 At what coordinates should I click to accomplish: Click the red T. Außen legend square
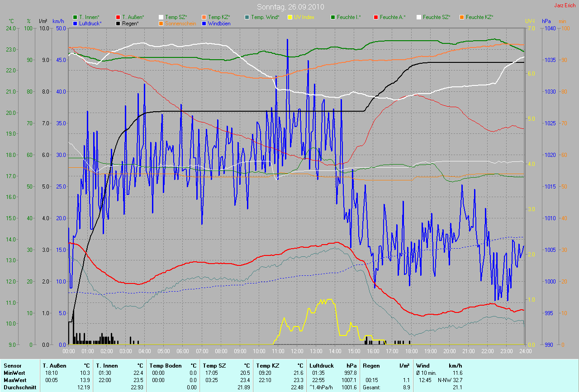[x=119, y=17]
